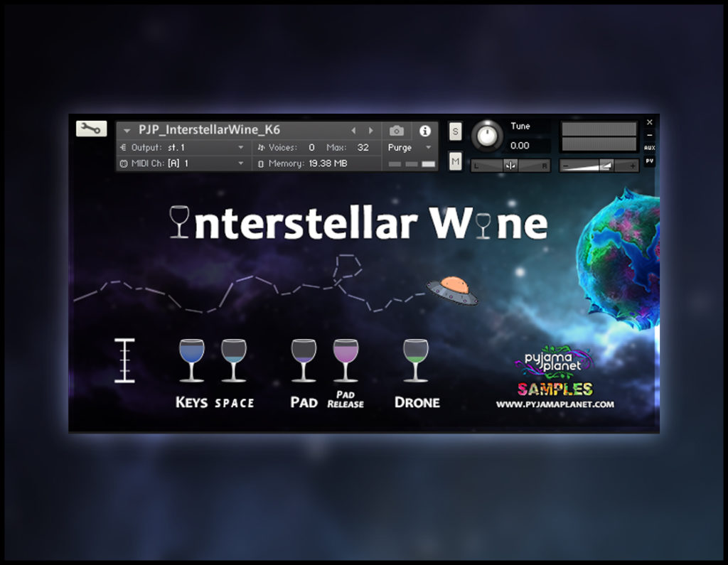
Task: Open the instrument name dropdown triangle
Action: pos(127,131)
